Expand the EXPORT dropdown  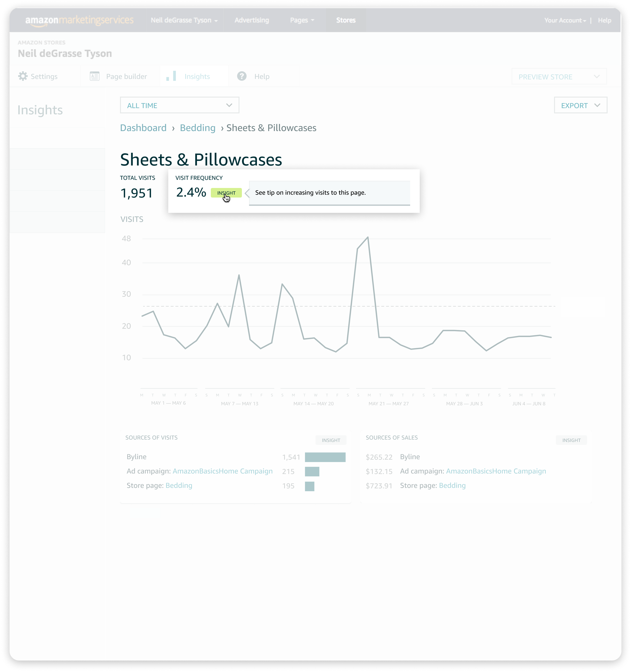[x=580, y=105]
